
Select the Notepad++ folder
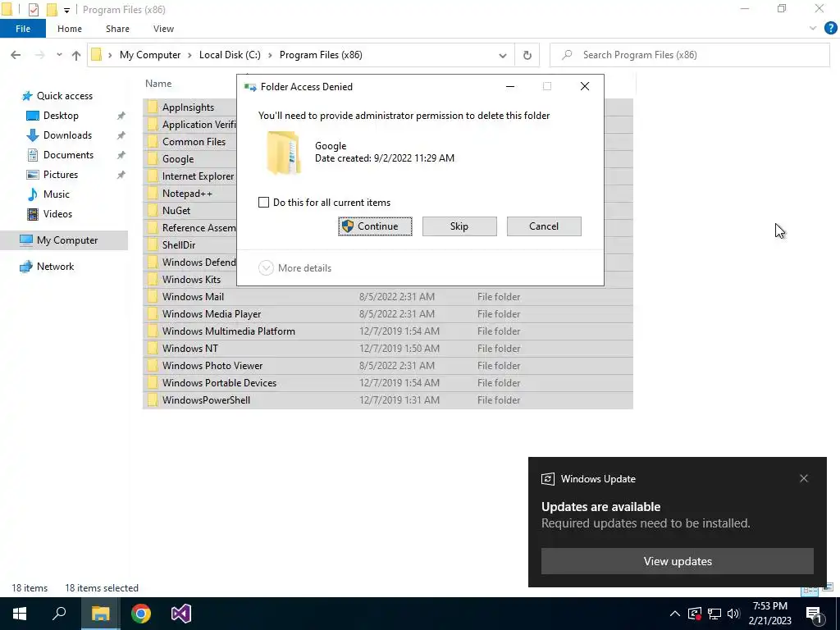coord(188,194)
